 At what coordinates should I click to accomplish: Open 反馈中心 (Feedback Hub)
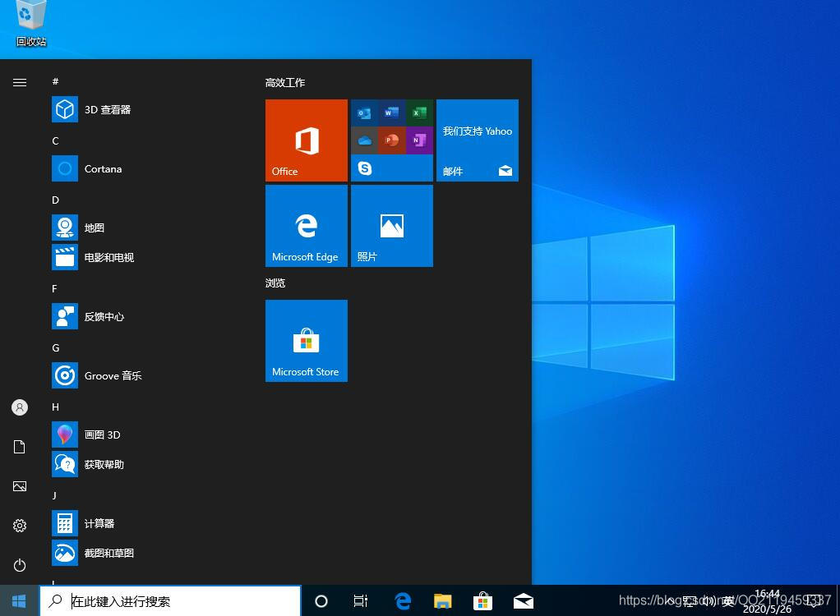[x=145, y=317]
